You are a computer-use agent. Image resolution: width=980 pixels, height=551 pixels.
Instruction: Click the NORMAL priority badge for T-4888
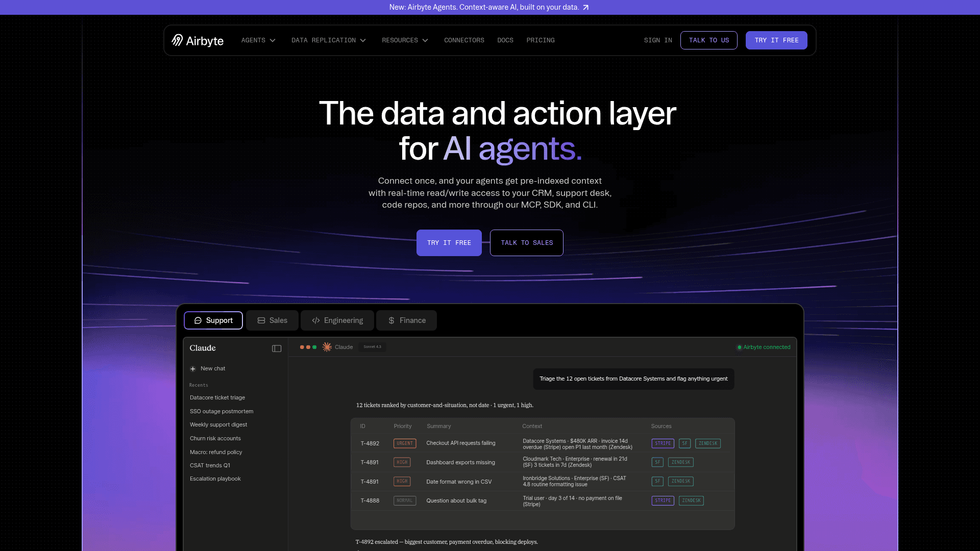[405, 500]
